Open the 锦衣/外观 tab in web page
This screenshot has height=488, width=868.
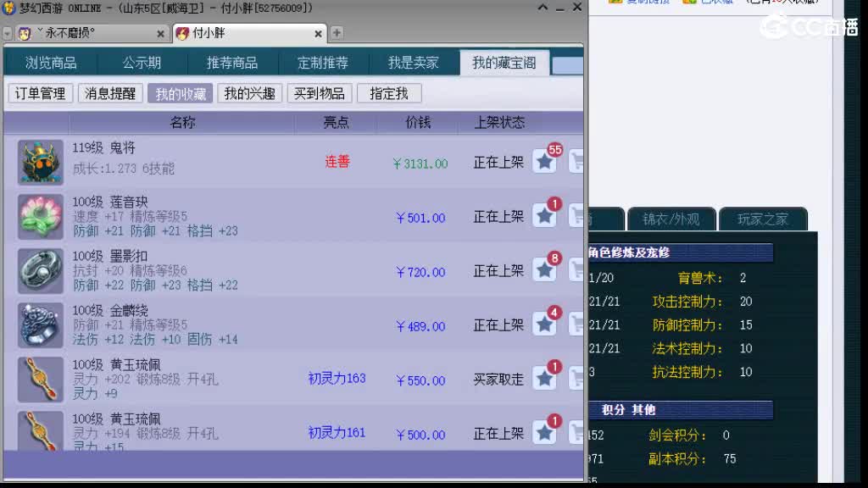tap(671, 219)
